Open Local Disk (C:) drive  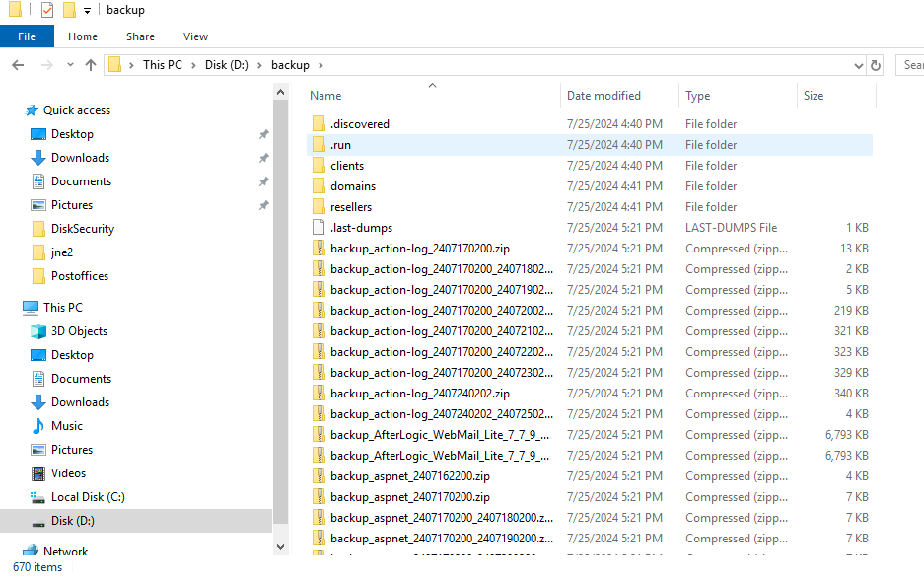click(x=88, y=497)
